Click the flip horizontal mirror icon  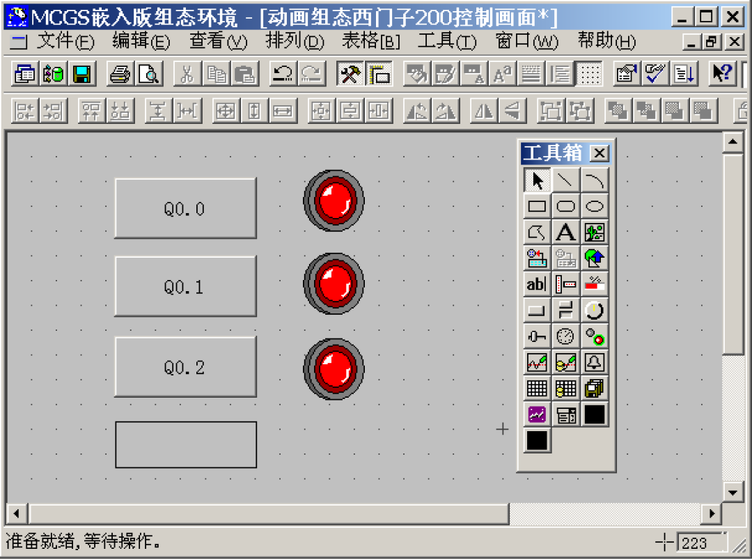[x=483, y=111]
